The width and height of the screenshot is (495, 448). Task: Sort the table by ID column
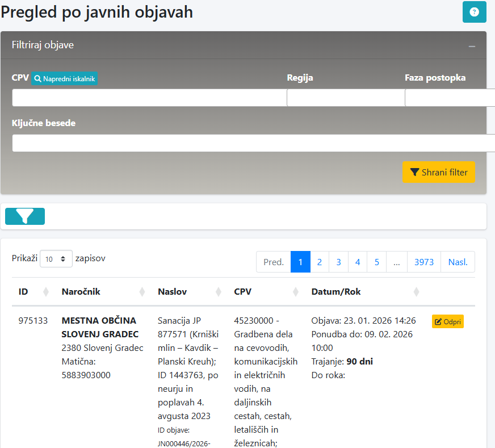click(x=46, y=292)
